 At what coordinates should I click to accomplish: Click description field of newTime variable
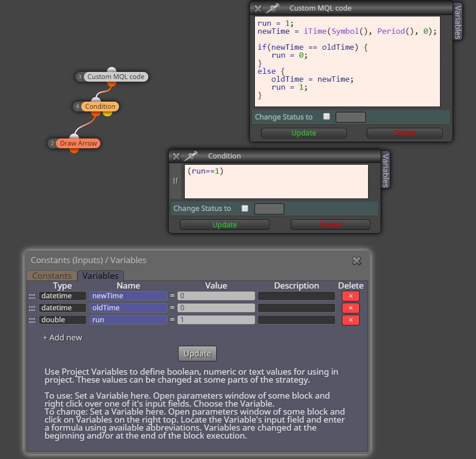(297, 296)
